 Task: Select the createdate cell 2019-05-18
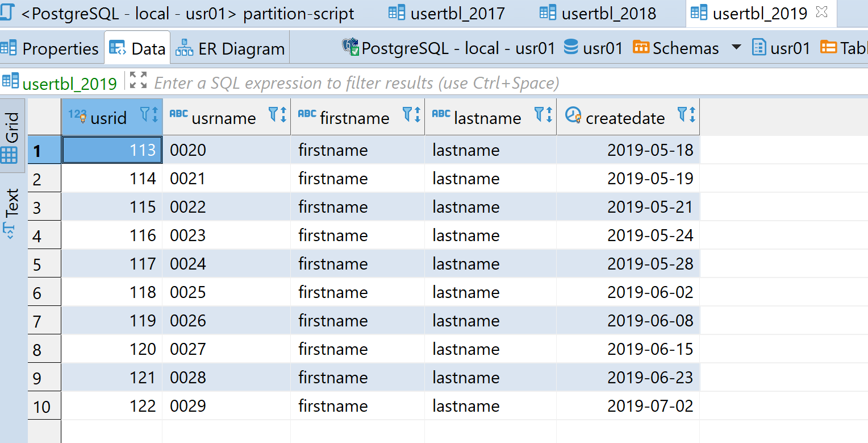[x=628, y=150]
